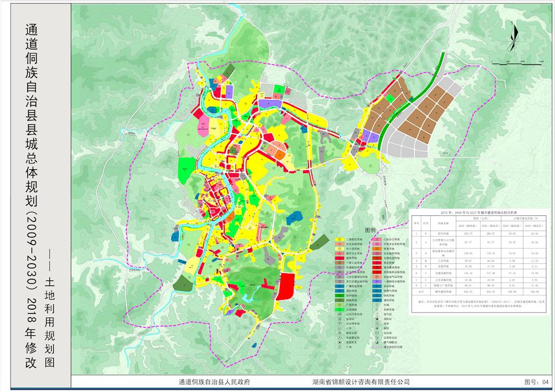Click the 长途客运站 legend symbol
Viewport: 555px width, 392px height.
coord(340,338)
